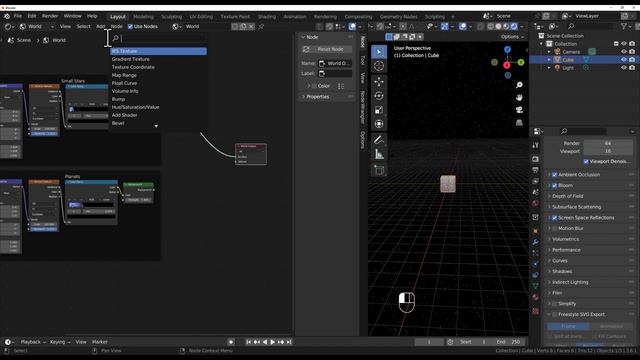Activate the Move tool
Screen dimensions: 640x360
(x=379, y=81)
